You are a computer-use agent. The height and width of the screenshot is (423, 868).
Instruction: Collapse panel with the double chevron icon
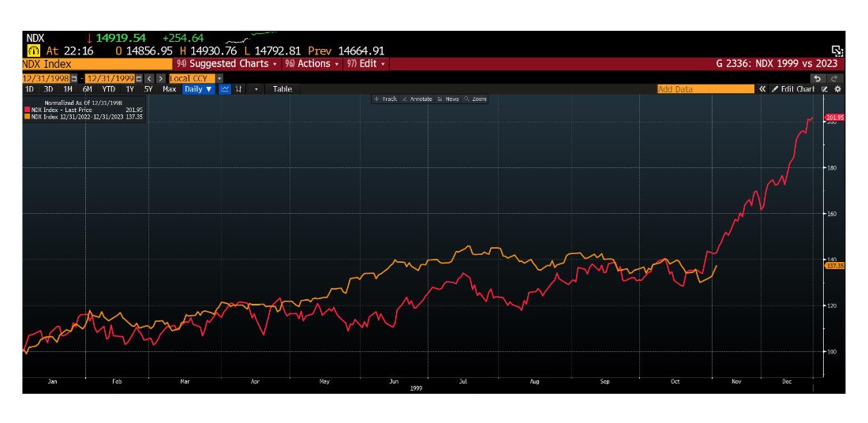click(x=763, y=89)
